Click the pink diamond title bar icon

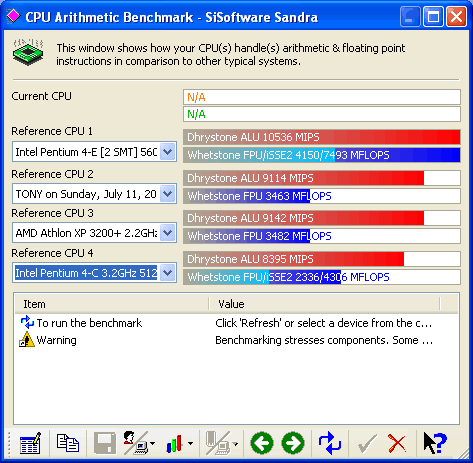13,16
